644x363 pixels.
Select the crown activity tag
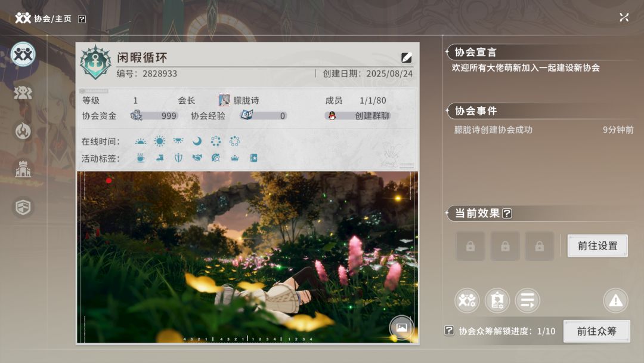(234, 158)
